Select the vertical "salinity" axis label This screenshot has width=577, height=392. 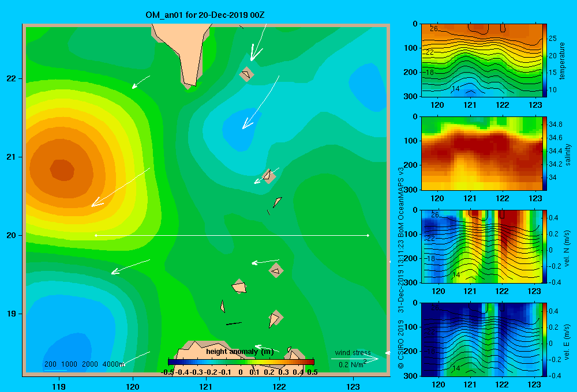pos(568,154)
